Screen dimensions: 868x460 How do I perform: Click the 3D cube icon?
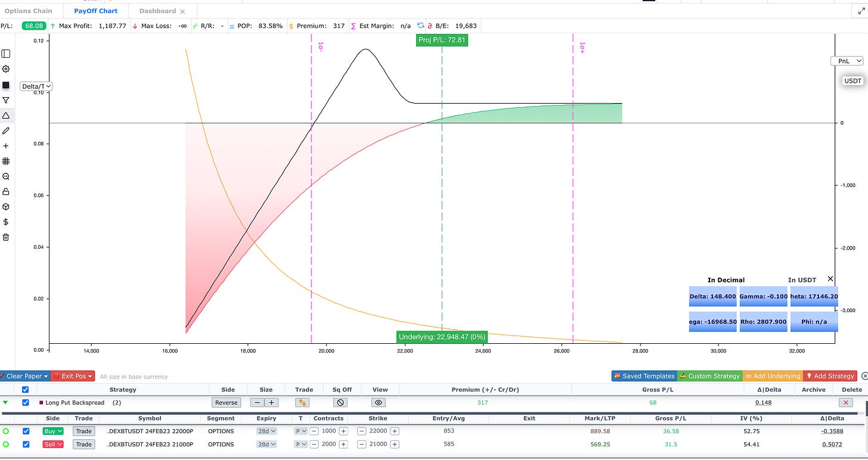[x=6, y=207]
